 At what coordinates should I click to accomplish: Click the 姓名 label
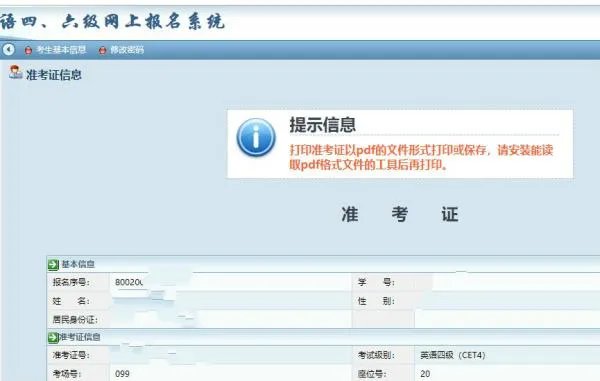pyautogui.click(x=71, y=301)
